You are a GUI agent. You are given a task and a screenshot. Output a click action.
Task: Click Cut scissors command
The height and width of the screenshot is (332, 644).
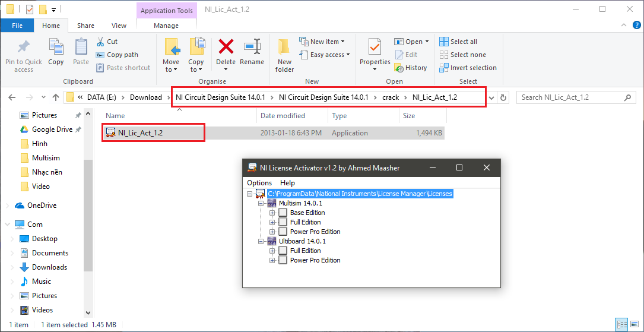107,42
